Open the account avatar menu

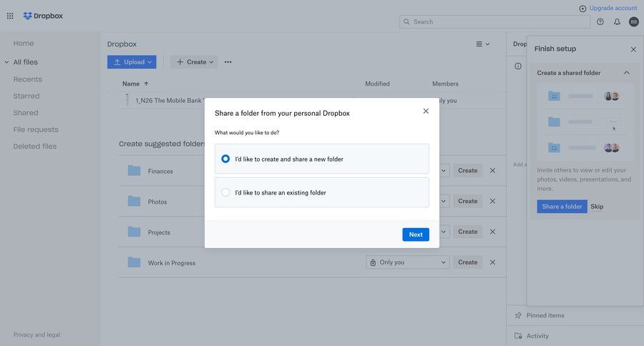coord(634,21)
